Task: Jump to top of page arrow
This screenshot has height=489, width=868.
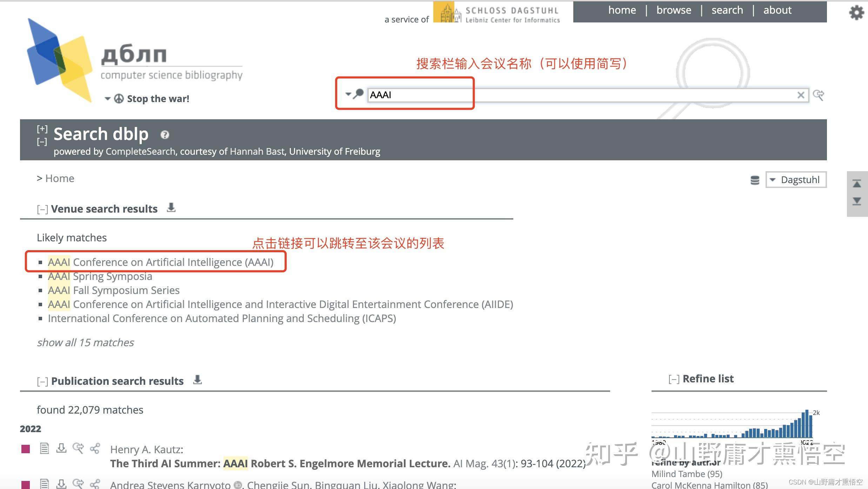Action: pyautogui.click(x=857, y=183)
